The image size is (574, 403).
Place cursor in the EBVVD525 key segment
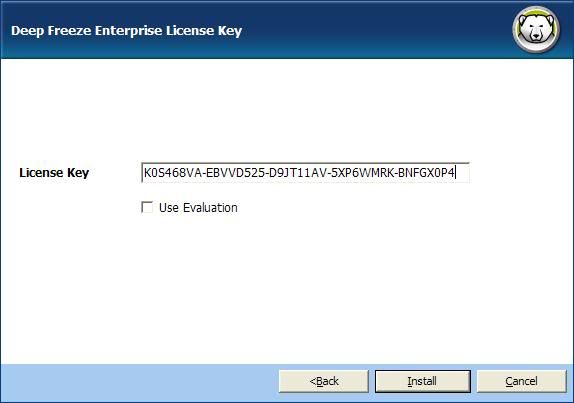[235, 172]
